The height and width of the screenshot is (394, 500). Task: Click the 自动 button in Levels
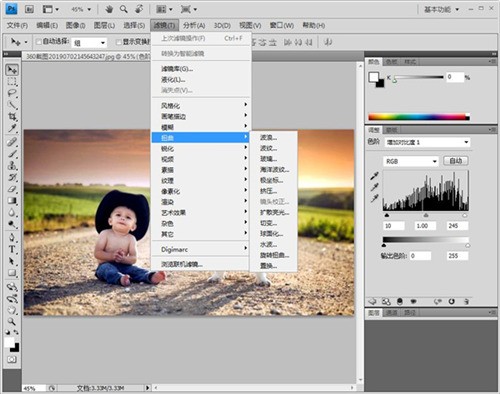pyautogui.click(x=456, y=161)
